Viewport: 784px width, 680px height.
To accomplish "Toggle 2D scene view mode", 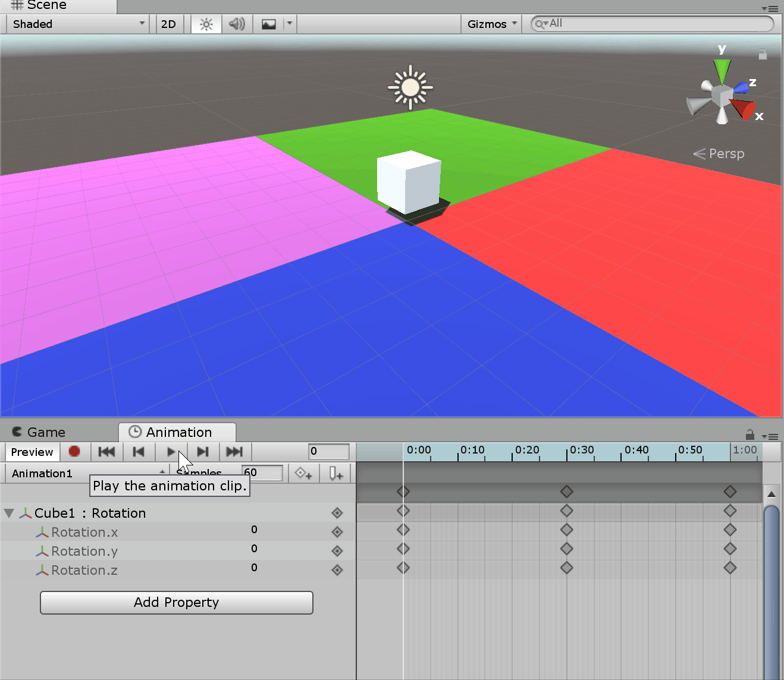I will 169,24.
